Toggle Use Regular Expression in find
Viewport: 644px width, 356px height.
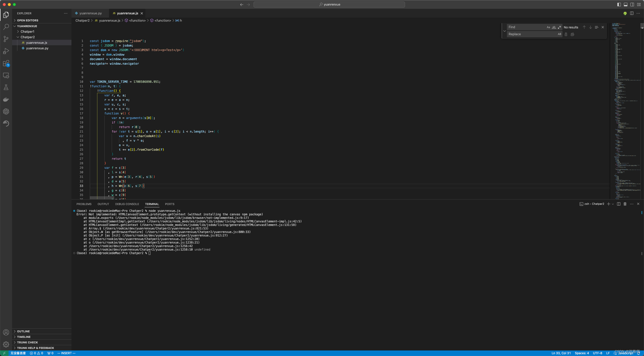point(559,27)
